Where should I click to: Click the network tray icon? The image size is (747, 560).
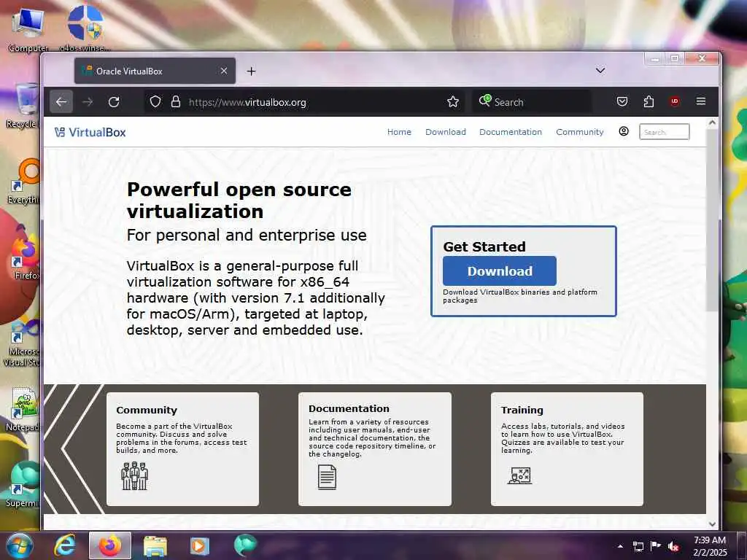pos(638,546)
